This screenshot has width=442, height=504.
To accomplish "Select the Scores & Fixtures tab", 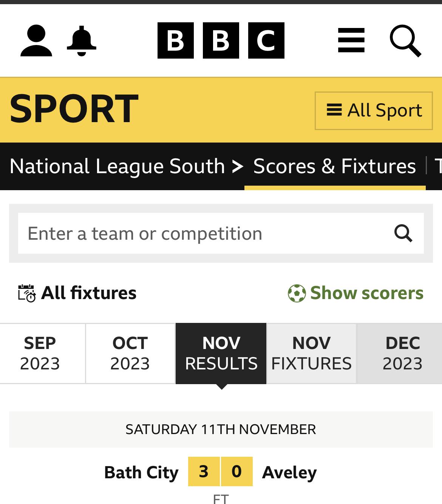I will click(335, 166).
